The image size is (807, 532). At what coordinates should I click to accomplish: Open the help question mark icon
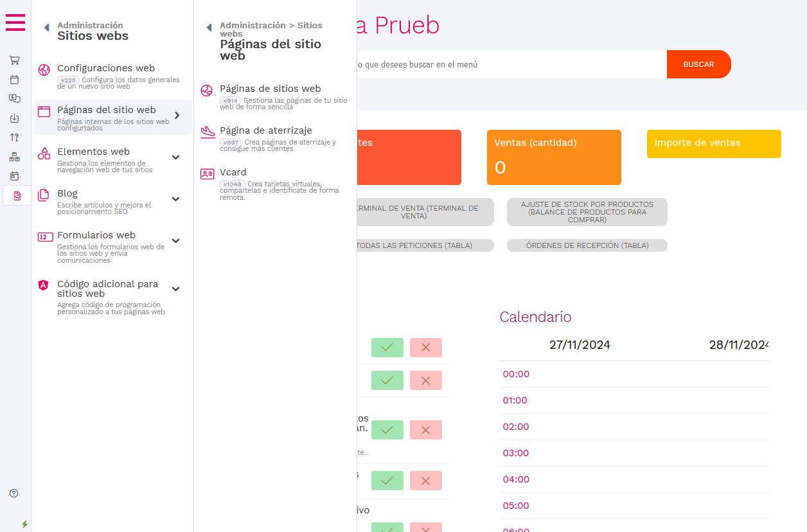pos(14,493)
